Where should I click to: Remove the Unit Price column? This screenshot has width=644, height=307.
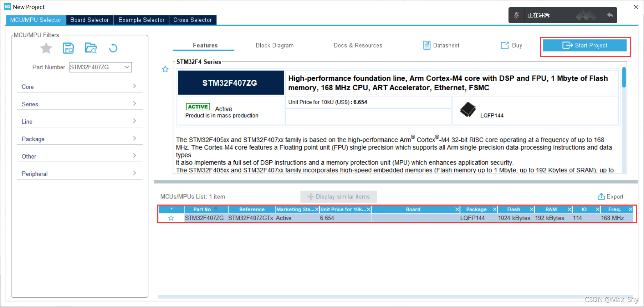[x=369, y=210]
